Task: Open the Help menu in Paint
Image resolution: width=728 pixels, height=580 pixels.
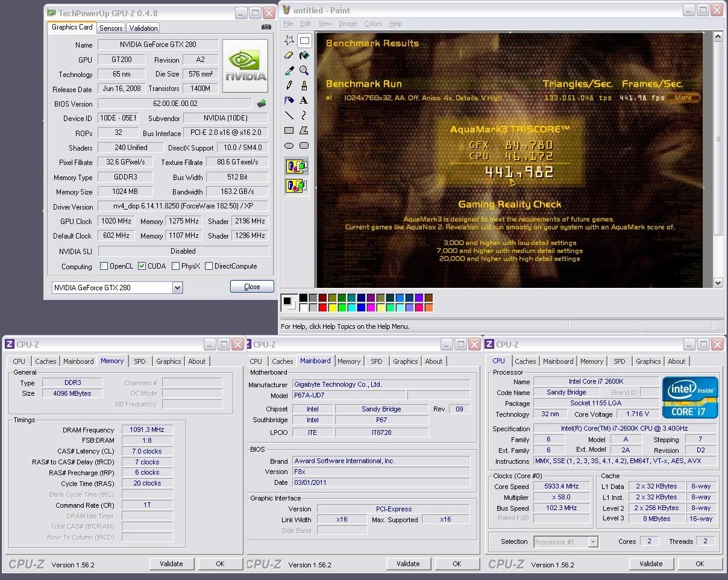Action: pos(395,23)
